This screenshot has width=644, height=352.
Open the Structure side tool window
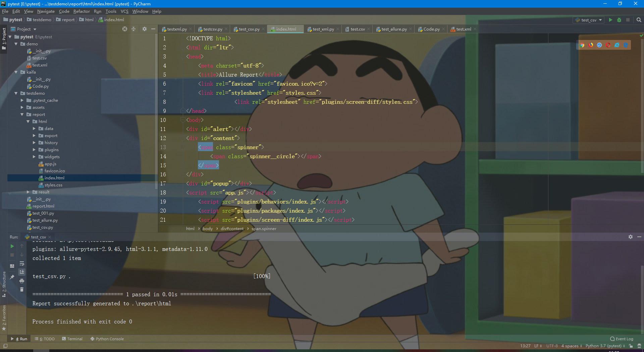click(4, 284)
